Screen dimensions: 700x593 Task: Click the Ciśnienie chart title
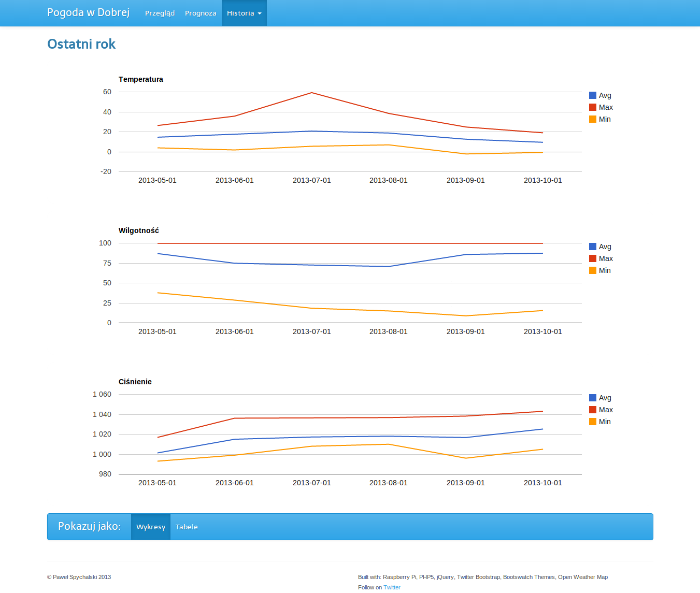(x=135, y=382)
